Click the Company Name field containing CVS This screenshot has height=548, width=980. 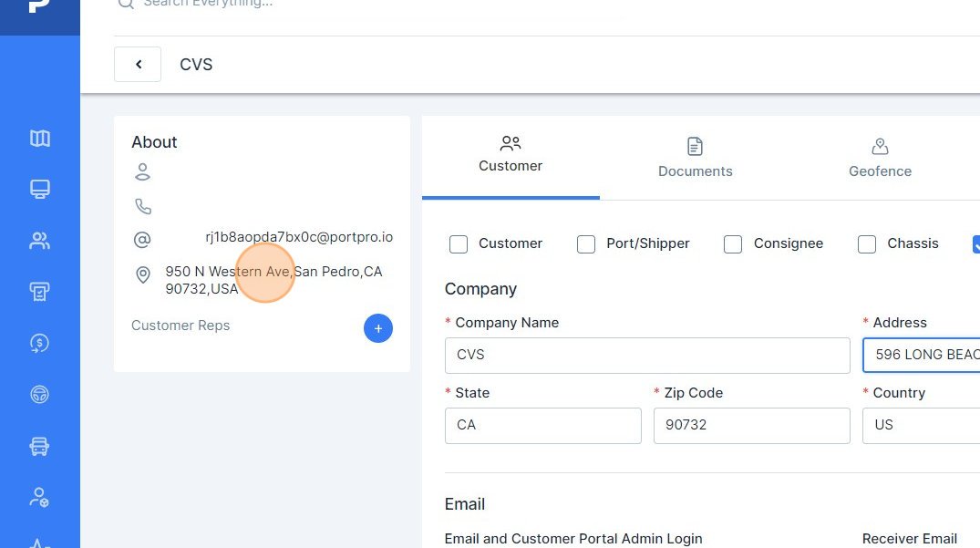[x=647, y=355]
